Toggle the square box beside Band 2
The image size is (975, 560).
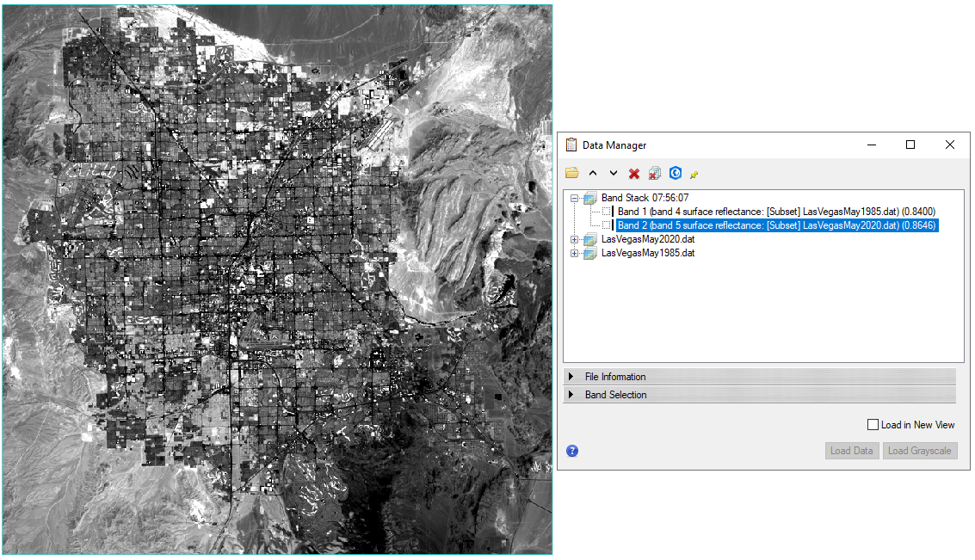[x=607, y=225]
